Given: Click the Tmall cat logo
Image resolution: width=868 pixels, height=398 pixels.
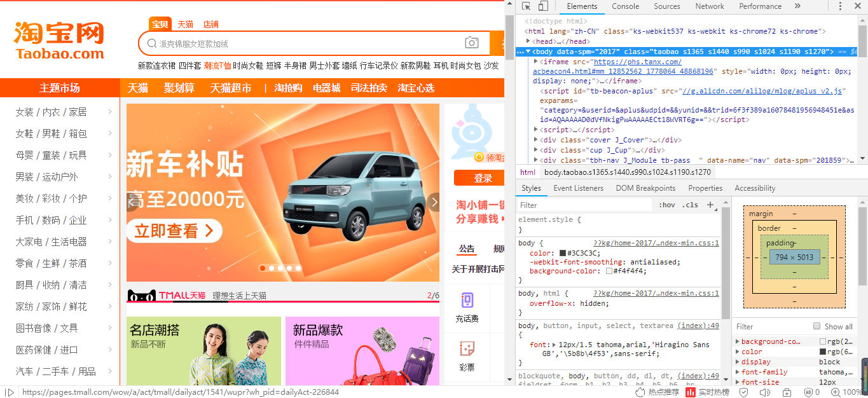Looking at the screenshot, I should (x=141, y=296).
